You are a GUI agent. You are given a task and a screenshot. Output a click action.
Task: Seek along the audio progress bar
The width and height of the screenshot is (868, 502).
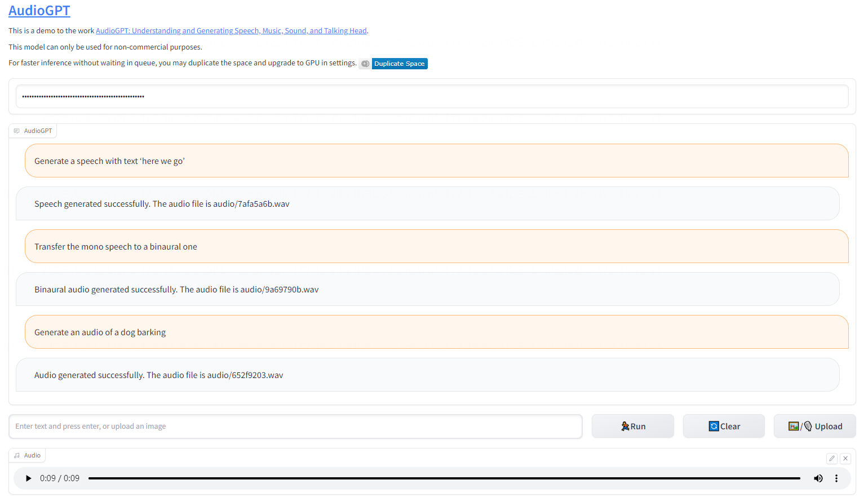(444, 478)
